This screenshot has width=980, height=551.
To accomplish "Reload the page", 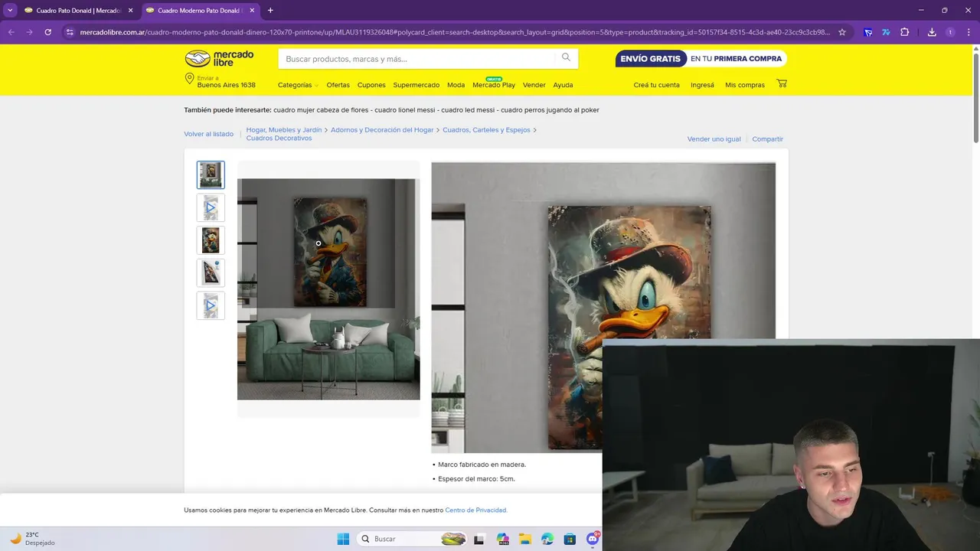I will (47, 32).
